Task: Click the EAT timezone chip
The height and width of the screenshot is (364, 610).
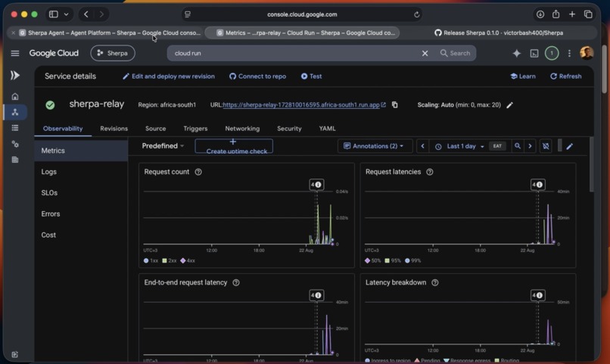Action: [497, 146]
